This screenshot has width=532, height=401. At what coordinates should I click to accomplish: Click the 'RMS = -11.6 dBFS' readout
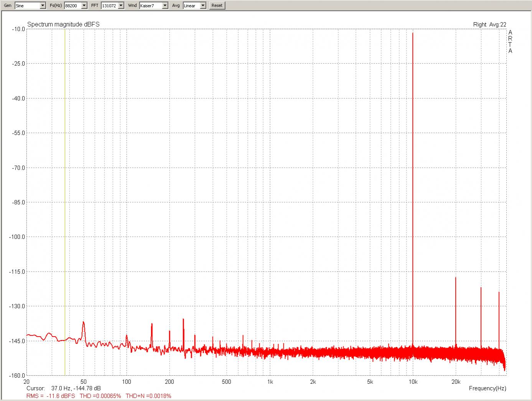[51, 396]
